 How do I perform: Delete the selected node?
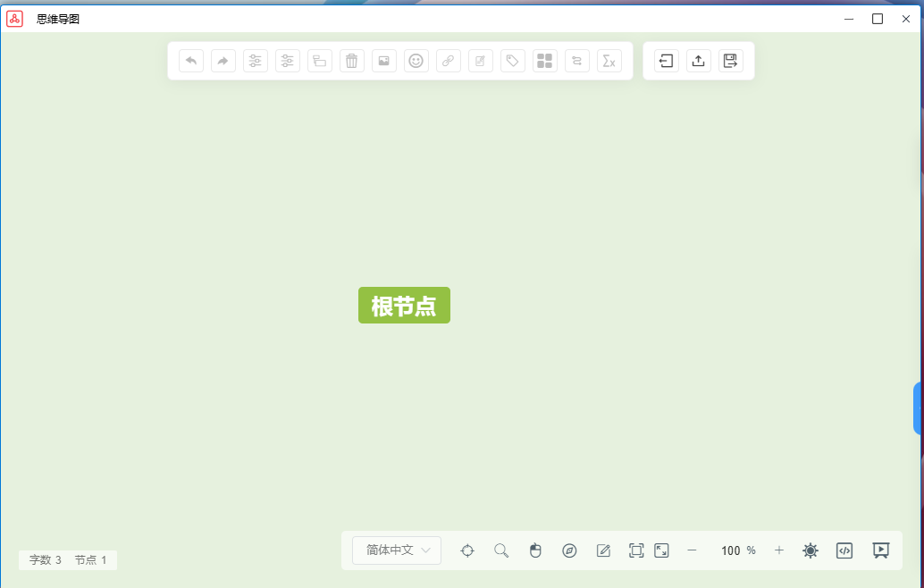[x=351, y=61]
